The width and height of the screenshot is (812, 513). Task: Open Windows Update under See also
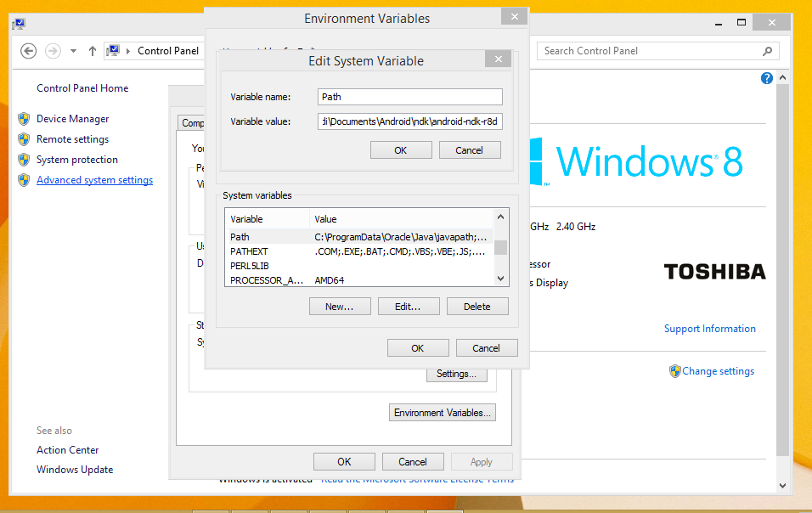coord(75,470)
